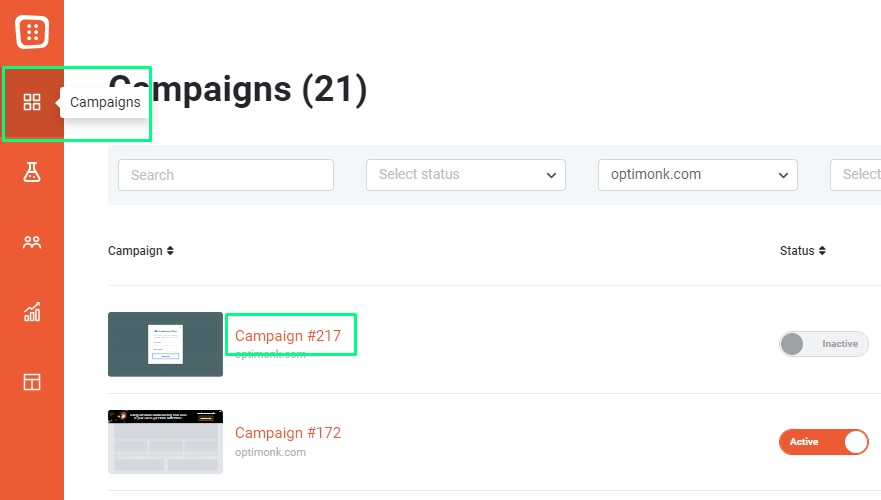Deactivate the Campaign #172 Active toggle

point(824,442)
